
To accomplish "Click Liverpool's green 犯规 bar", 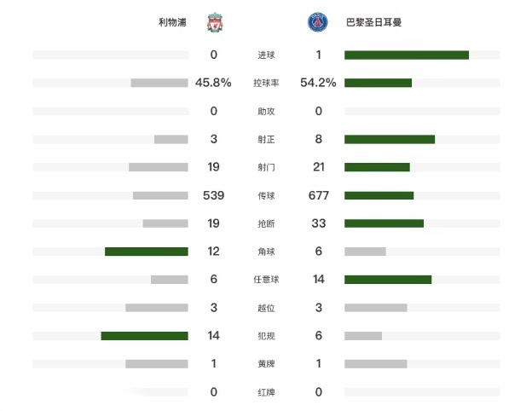I will pyautogui.click(x=145, y=336).
